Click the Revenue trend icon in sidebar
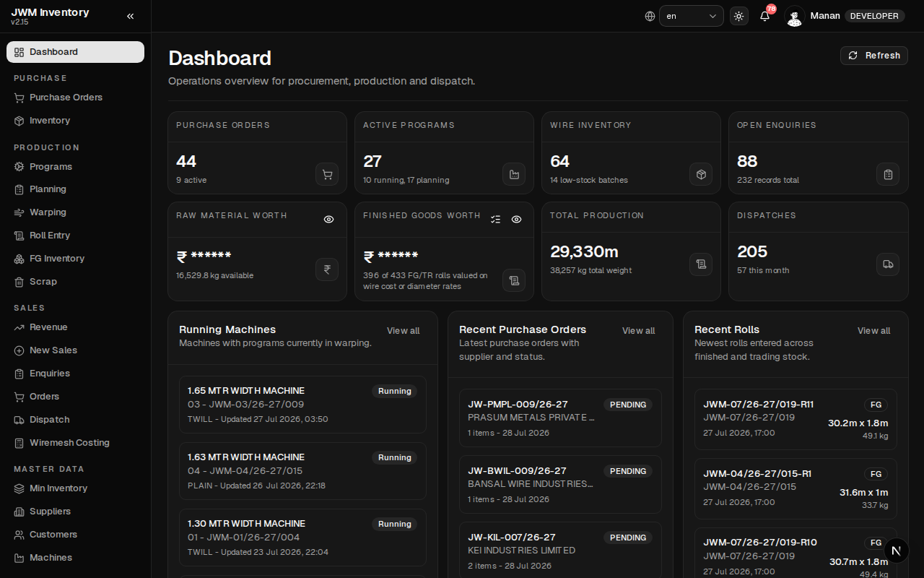Viewport: 924px width, 578px height. click(x=19, y=327)
